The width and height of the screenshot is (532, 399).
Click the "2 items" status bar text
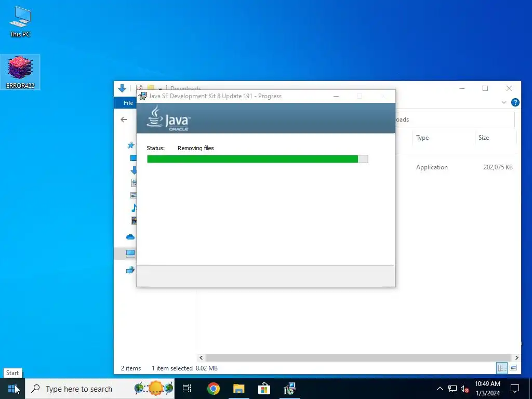click(131, 368)
